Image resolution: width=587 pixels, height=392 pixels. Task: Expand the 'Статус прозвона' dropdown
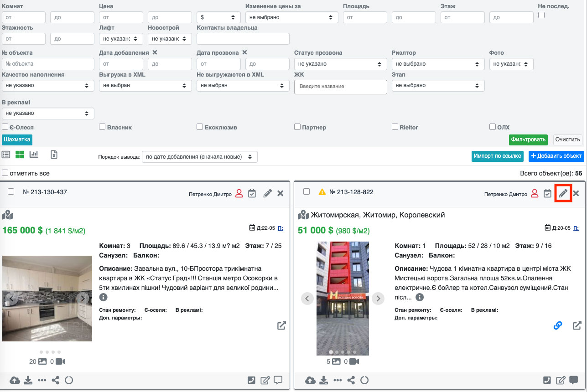pyautogui.click(x=340, y=64)
